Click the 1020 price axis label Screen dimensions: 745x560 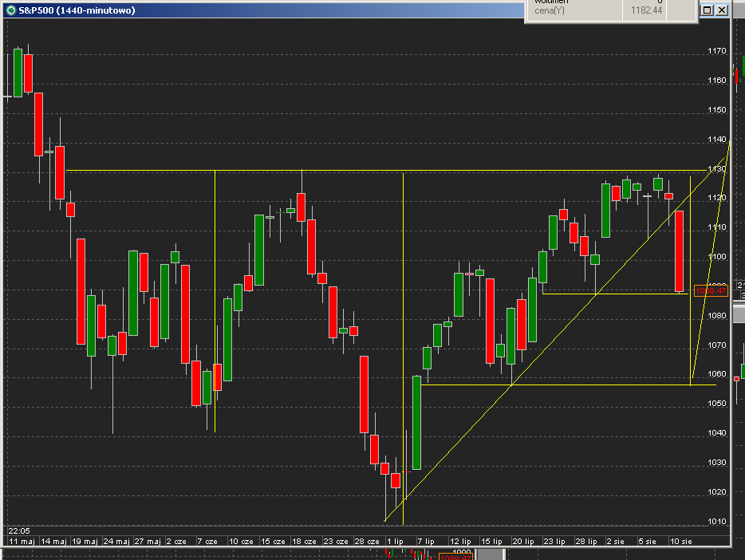coord(716,492)
